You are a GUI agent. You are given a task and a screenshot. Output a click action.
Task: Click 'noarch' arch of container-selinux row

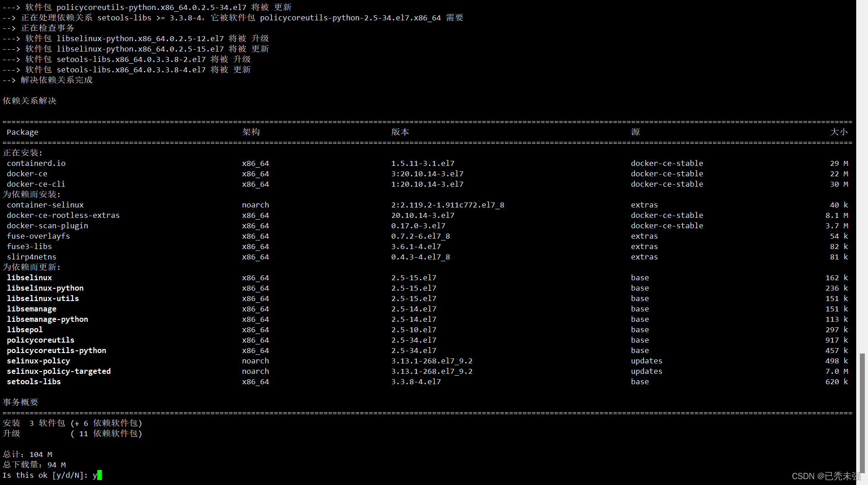[256, 205]
